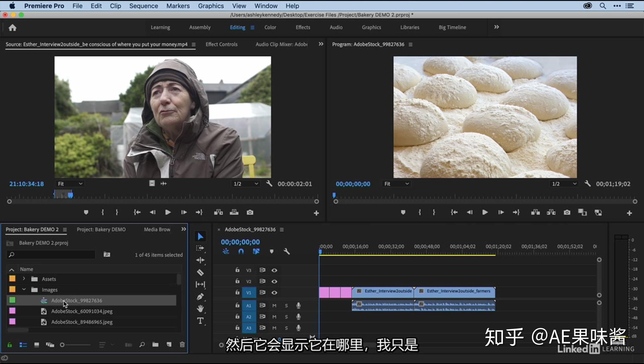Collapse the Images folder in the Project panel
Viewport: 644px width, 364px height.
[x=24, y=290]
